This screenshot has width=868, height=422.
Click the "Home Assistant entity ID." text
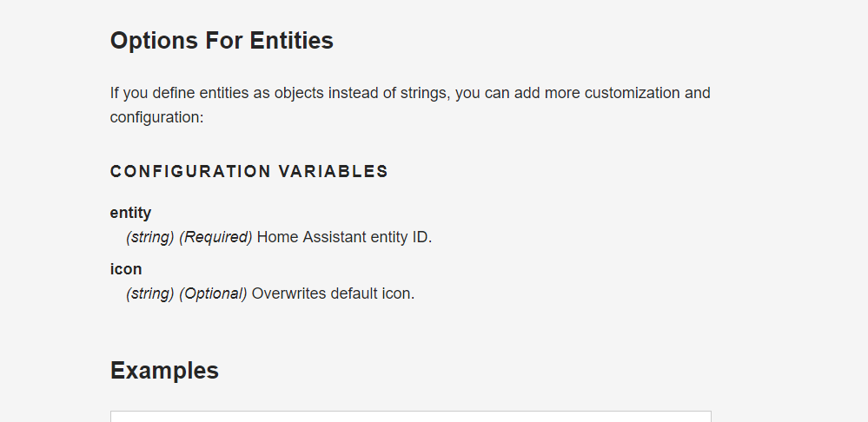(344, 237)
